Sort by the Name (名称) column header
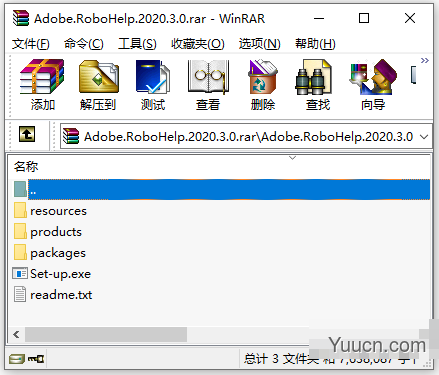 click(26, 166)
